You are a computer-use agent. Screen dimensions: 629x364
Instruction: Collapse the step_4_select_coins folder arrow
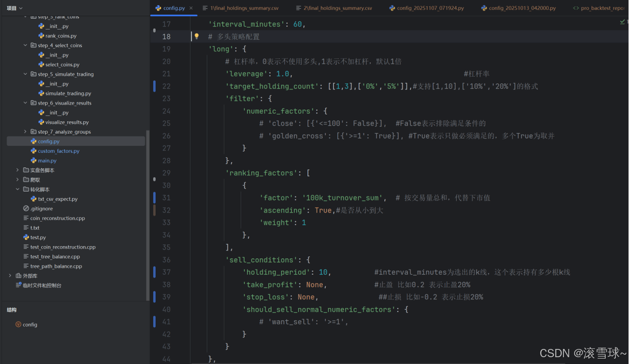coord(26,45)
